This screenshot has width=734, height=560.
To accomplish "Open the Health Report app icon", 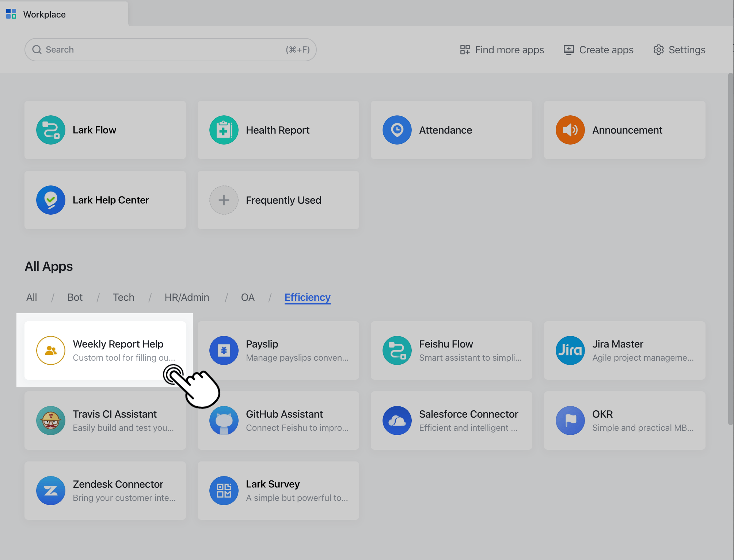I will pos(224,130).
